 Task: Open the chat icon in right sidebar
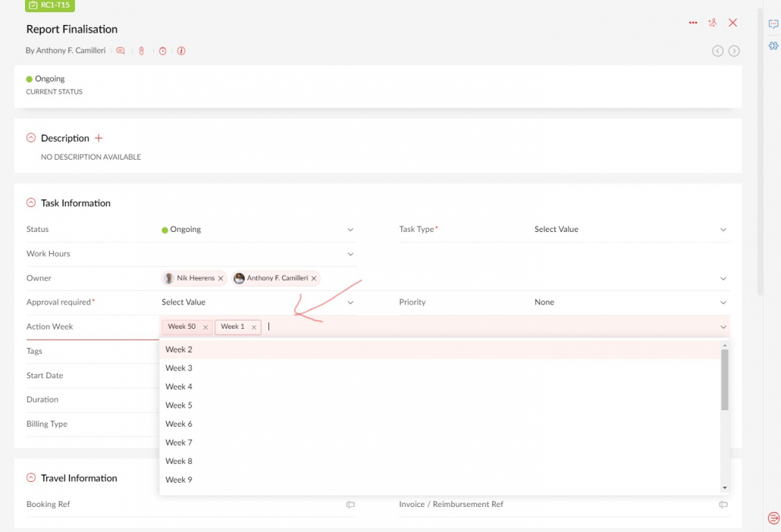click(773, 24)
